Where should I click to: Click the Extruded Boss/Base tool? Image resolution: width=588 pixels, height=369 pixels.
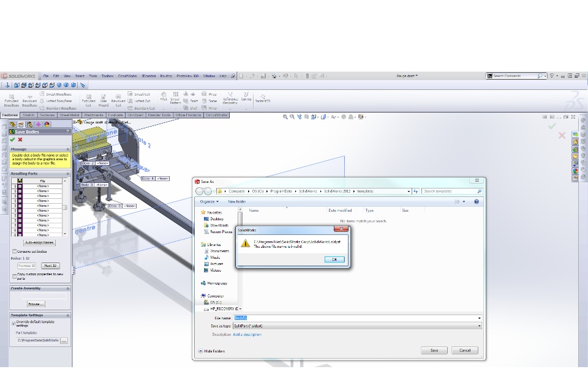point(11,101)
